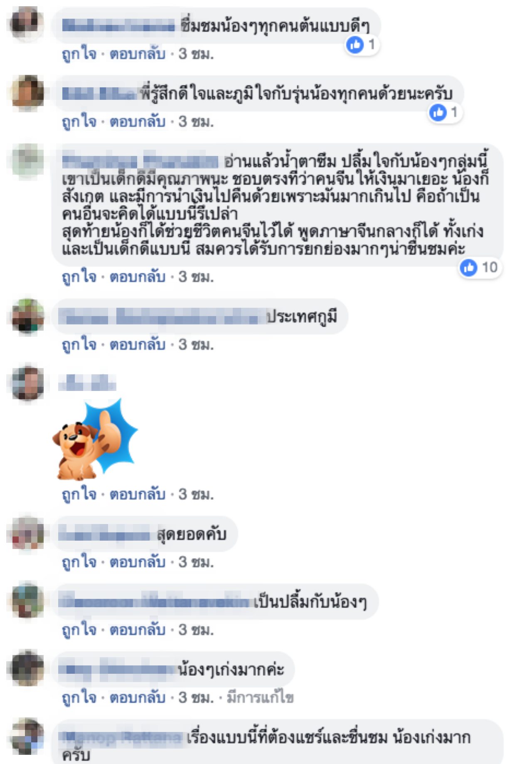Reply to the ประเทศกูมี comment
The image size is (532, 764).
pos(138,345)
